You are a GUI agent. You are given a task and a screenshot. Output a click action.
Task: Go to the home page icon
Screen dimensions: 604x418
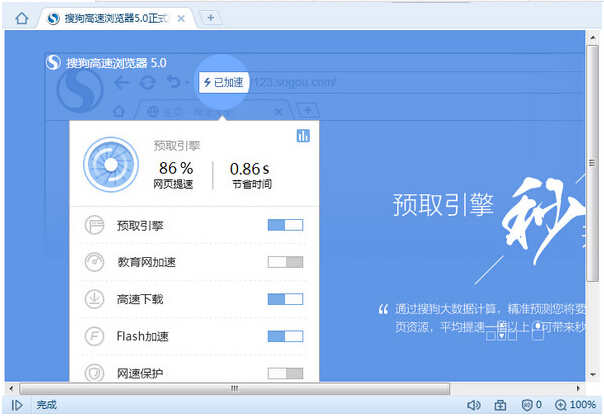22,18
